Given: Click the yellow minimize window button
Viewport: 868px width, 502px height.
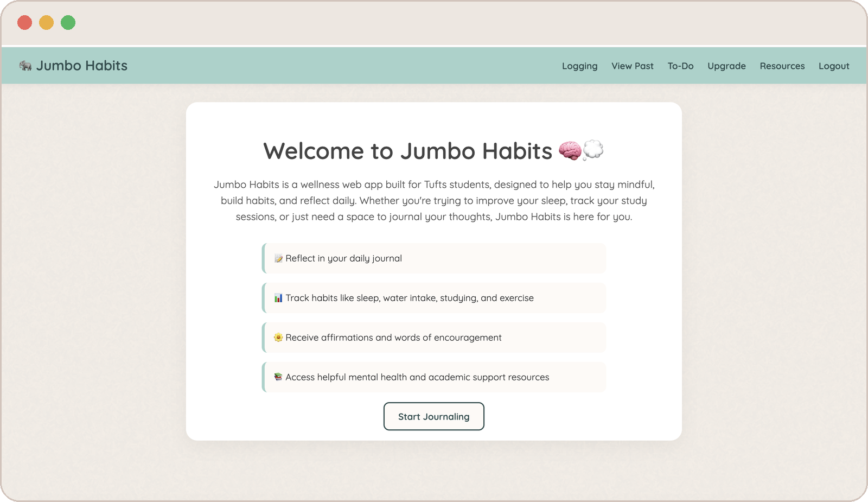Looking at the screenshot, I should (x=46, y=23).
